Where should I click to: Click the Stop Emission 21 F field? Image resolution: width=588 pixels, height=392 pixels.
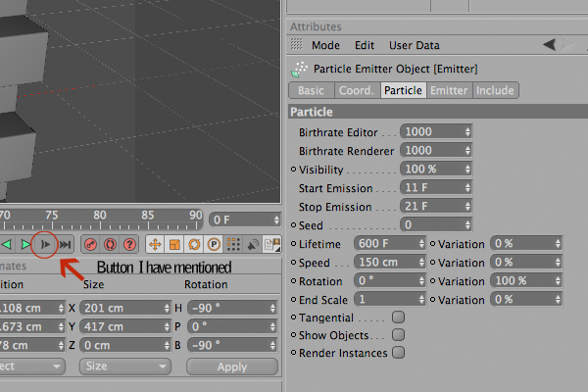436,207
